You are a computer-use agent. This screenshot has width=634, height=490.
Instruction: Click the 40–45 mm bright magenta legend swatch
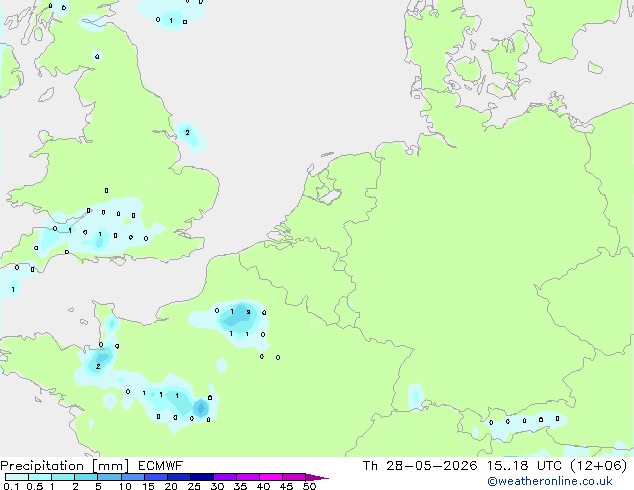tap(271, 477)
